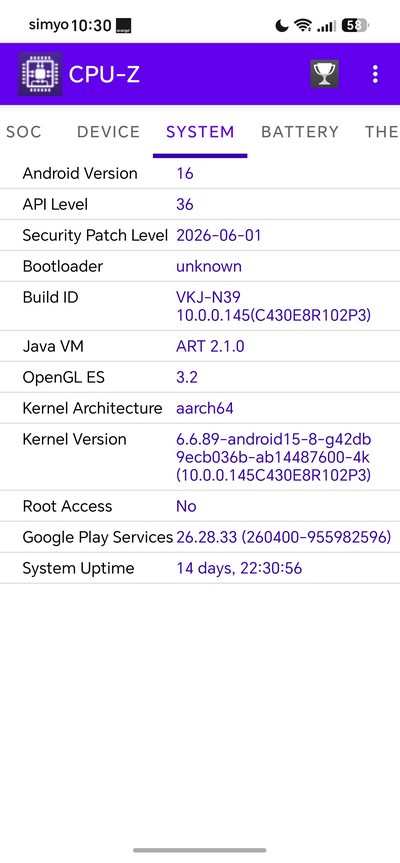Select the Root Access row
Image resolution: width=400 pixels, height=863 pixels.
(x=200, y=506)
